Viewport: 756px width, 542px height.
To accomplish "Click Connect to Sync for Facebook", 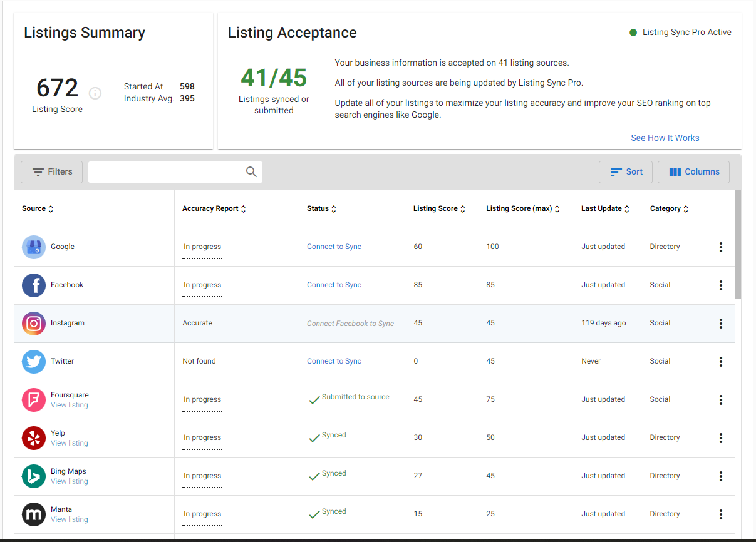I will pos(334,285).
